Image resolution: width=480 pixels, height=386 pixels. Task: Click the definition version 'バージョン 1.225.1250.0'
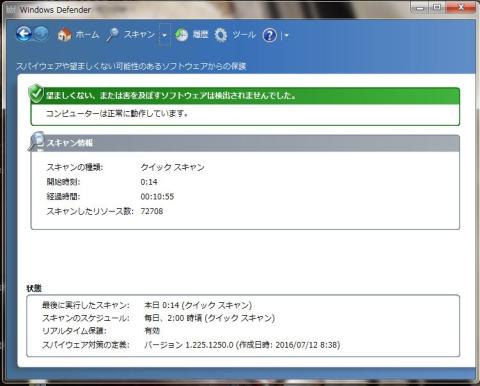point(189,345)
